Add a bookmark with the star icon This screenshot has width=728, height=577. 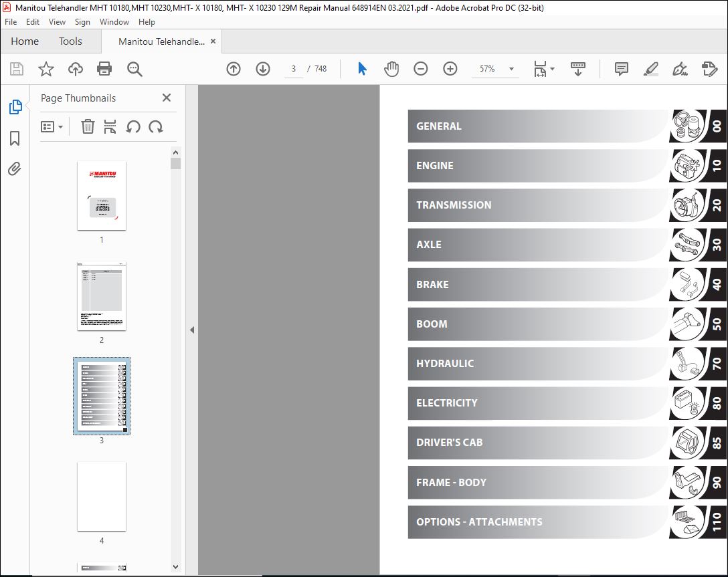pyautogui.click(x=46, y=69)
